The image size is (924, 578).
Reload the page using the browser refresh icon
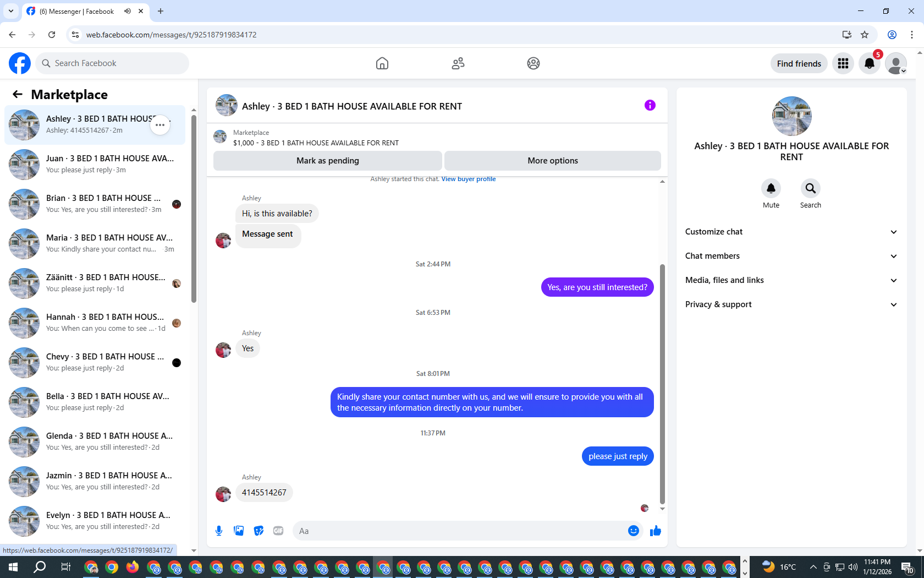52,35
